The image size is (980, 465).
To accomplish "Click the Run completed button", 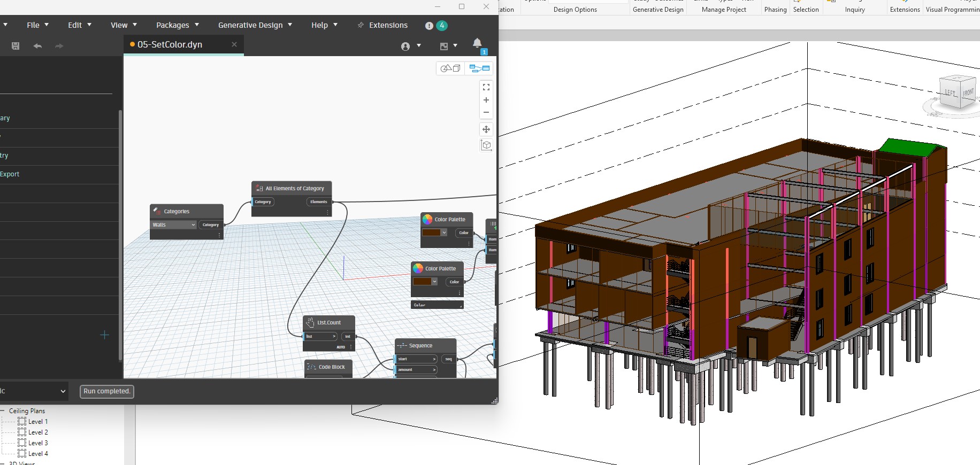I will pyautogui.click(x=106, y=391).
